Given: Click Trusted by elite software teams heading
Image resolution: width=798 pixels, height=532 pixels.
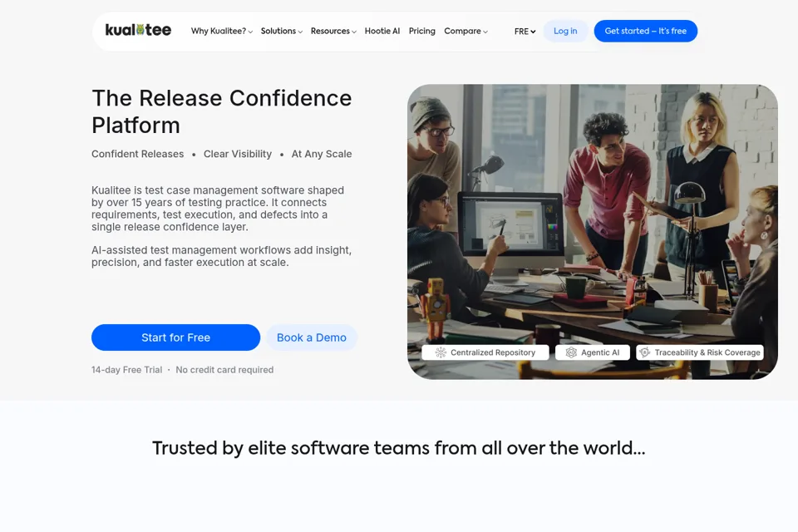Looking at the screenshot, I should 398,448.
